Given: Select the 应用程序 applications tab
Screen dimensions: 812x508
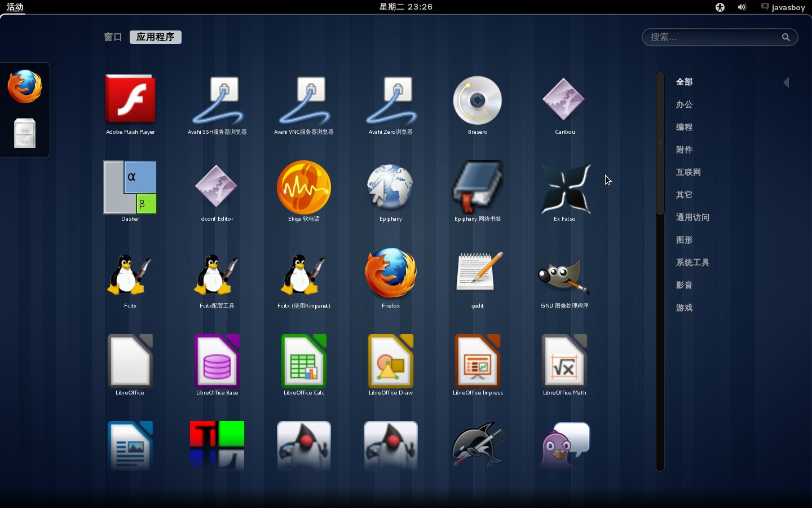Looking at the screenshot, I should point(156,37).
